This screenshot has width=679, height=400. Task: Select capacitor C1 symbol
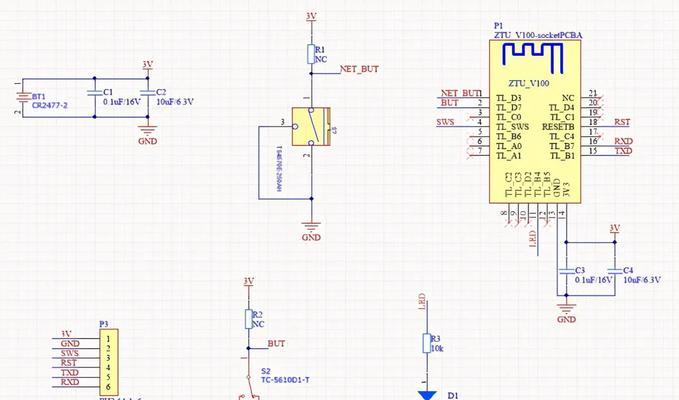coord(95,92)
